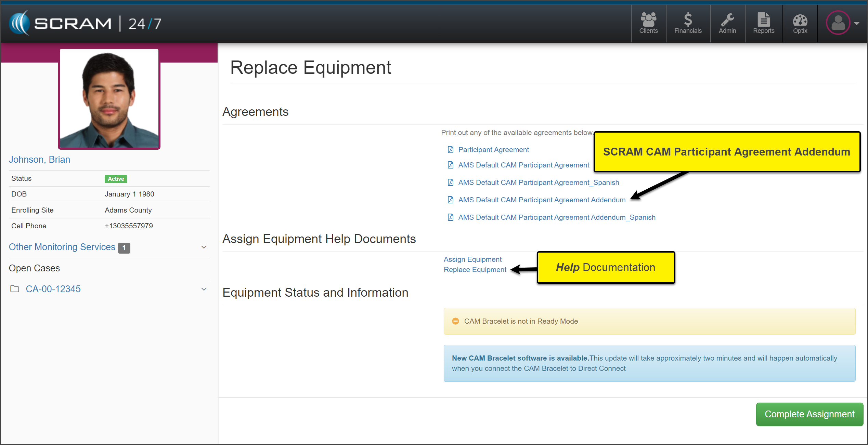Viewport: 868px width, 445px height.
Task: Expand case CA-00-12345 chevron
Action: point(204,289)
